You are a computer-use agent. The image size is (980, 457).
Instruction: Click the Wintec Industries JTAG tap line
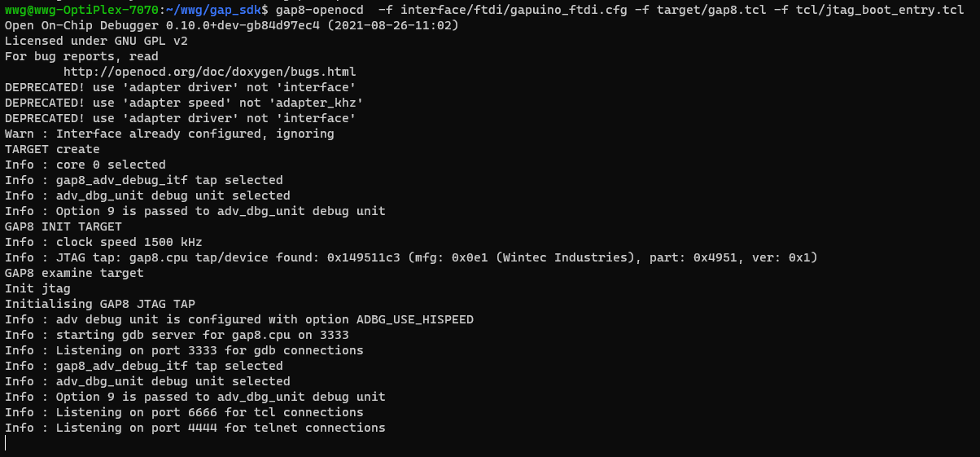[x=411, y=257]
